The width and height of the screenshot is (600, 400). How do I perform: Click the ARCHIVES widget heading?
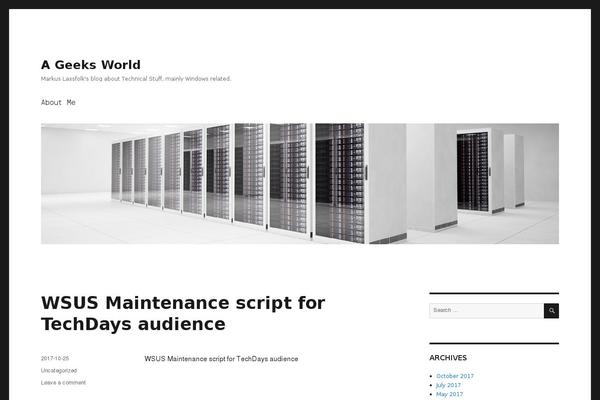448,358
